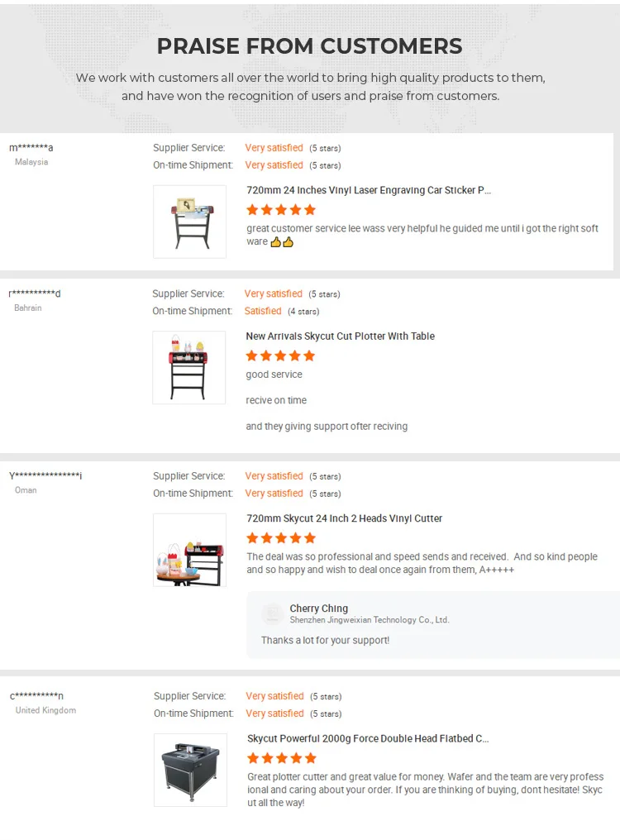Image resolution: width=620 pixels, height=840 pixels.
Task: Click the reviewer name m********a from Malaysia
Action: (31, 148)
